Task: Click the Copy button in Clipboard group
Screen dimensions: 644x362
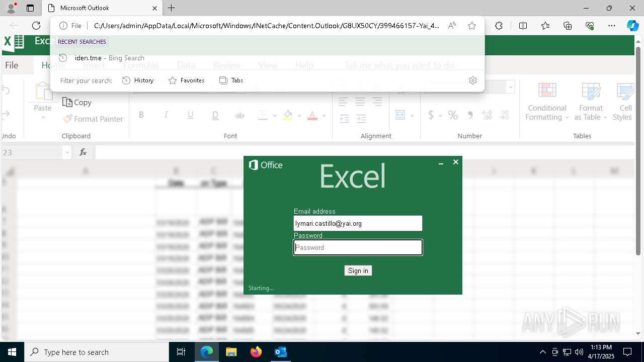Action: tap(77, 102)
